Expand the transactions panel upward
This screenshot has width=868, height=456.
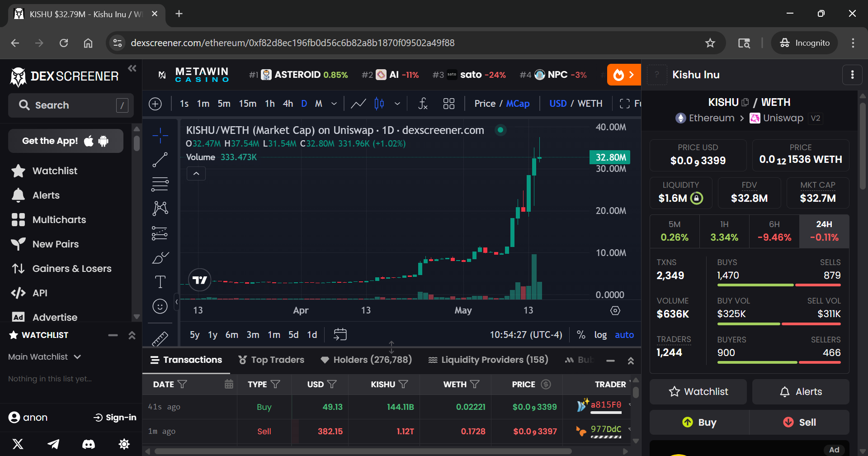[631, 361]
